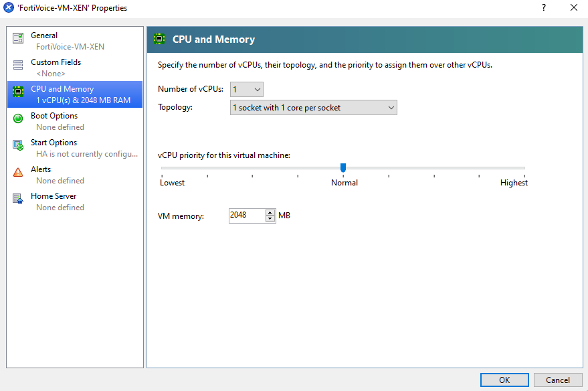This screenshot has width=588, height=391.
Task: Open the Number of vCPUs dropdown
Action: 246,89
